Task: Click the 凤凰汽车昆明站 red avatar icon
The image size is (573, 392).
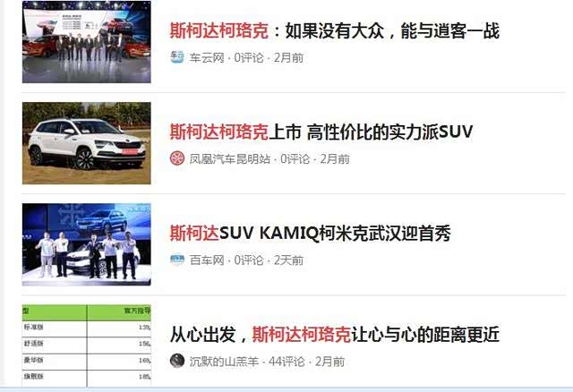Action: (x=177, y=158)
